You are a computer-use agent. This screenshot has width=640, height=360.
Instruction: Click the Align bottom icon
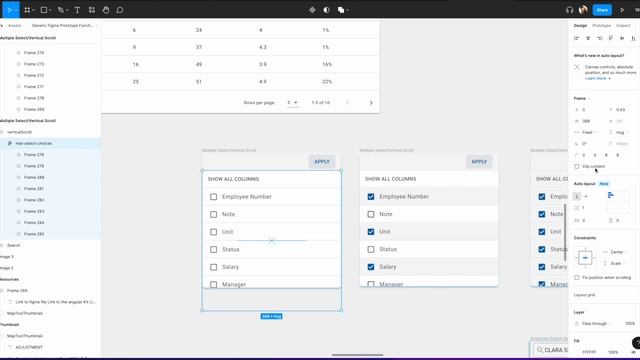(633, 38)
